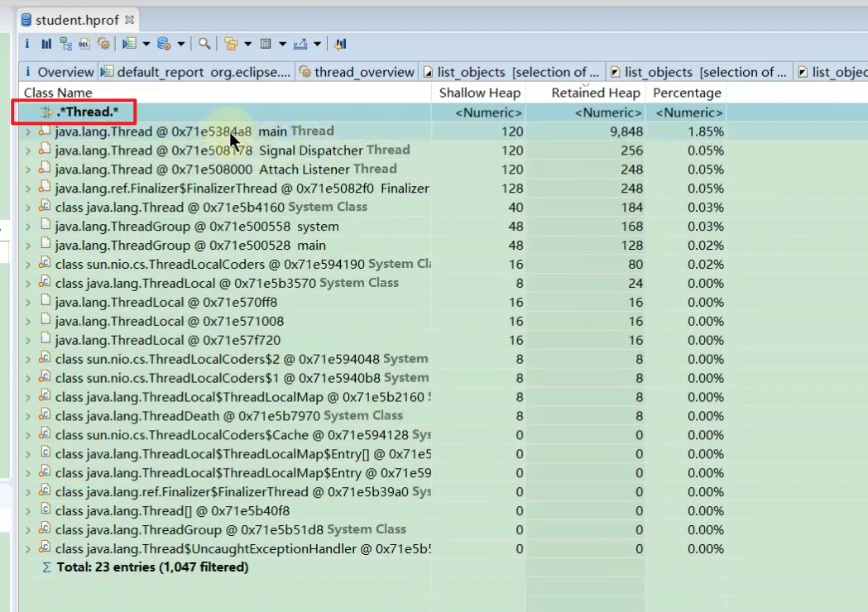Viewport: 868px width, 612px height.
Task: Select java.lang.Thread main Thread entry
Action: [194, 131]
